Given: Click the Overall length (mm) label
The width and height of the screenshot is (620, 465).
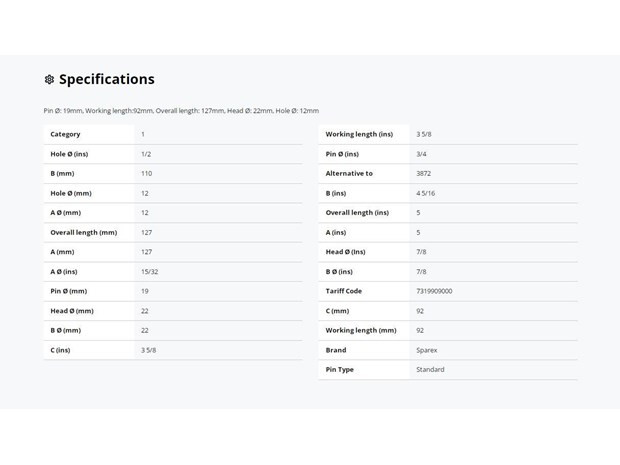Looking at the screenshot, I should tap(84, 232).
